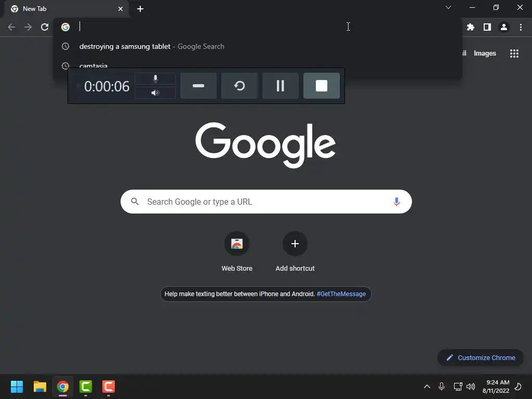The image size is (532, 399).
Task: Open a new tab with plus button
Action: pyautogui.click(x=140, y=9)
